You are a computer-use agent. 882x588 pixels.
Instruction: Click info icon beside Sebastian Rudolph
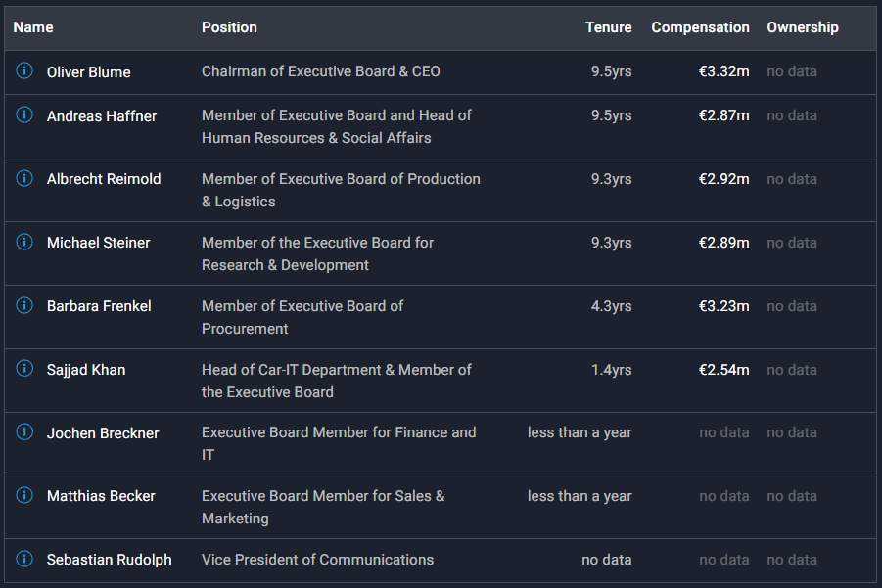pos(24,560)
